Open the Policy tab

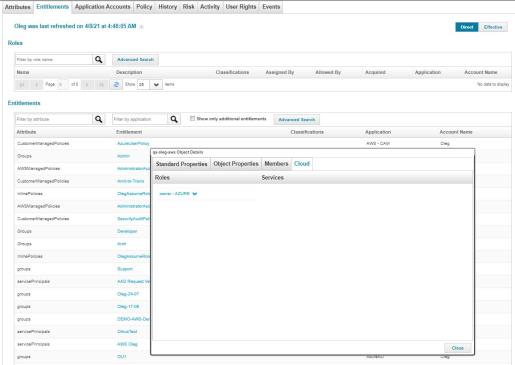(144, 7)
